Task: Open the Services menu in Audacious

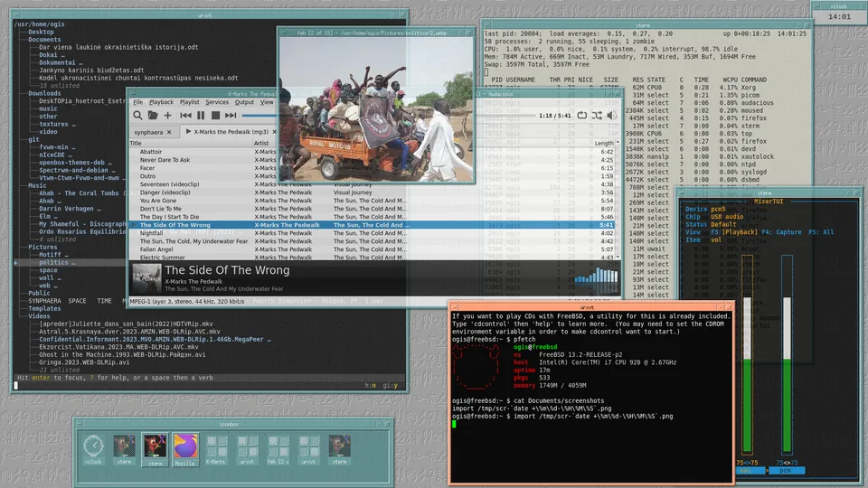Action: point(217,102)
